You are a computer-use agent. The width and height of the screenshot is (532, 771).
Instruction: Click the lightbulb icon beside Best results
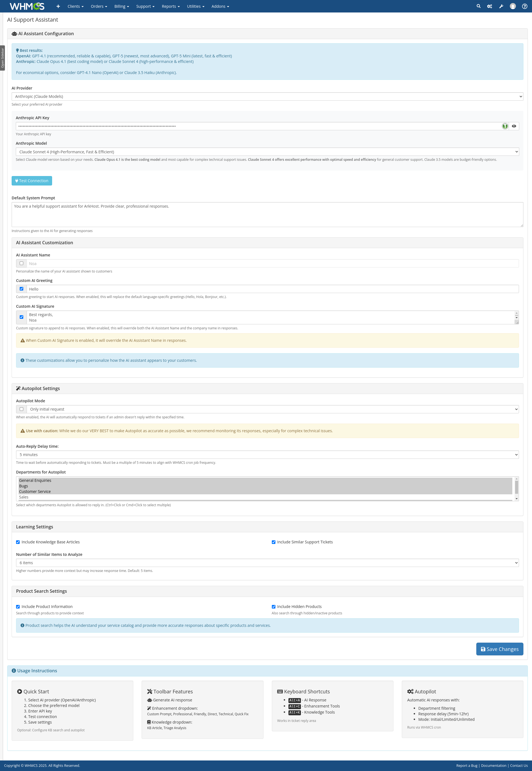click(x=17, y=50)
